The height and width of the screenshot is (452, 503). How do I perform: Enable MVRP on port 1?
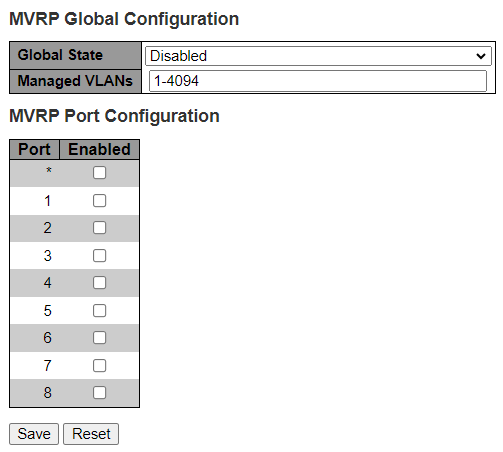(99, 201)
